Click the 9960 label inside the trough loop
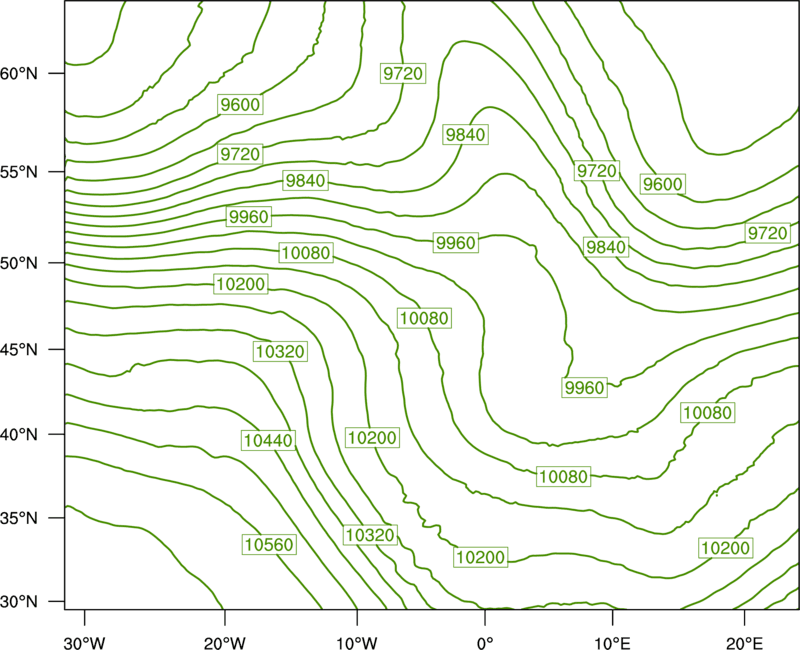The width and height of the screenshot is (800, 650). pyautogui.click(x=584, y=388)
